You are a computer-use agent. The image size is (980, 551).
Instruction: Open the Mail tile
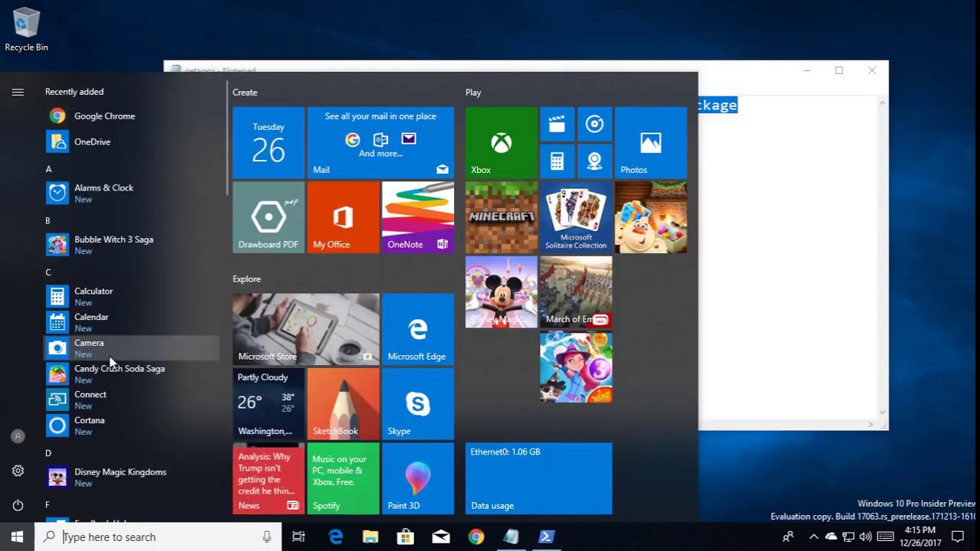381,142
